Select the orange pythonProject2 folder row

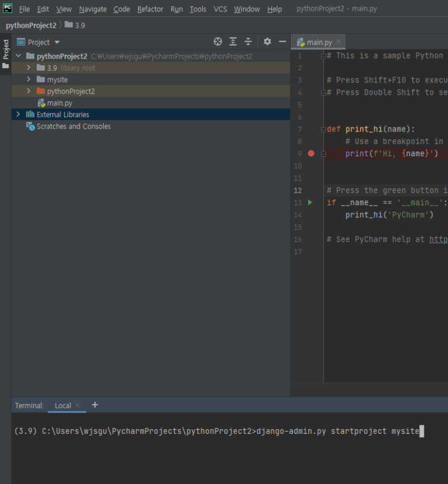point(151,91)
